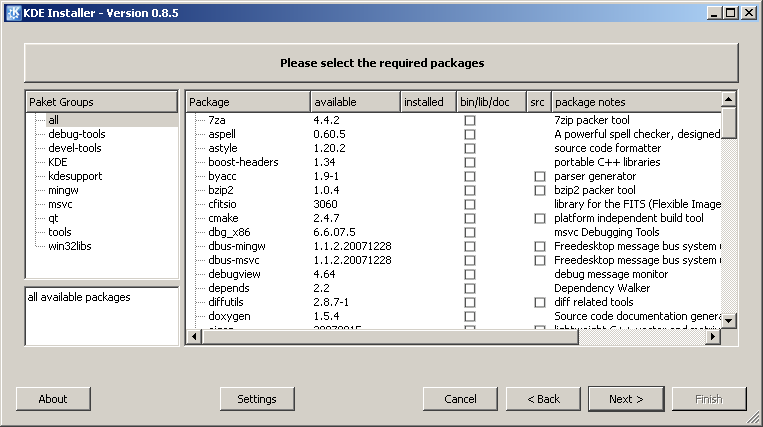The height and width of the screenshot is (427, 763).
Task: Click version 1.20.2 of astyle
Action: click(x=329, y=148)
